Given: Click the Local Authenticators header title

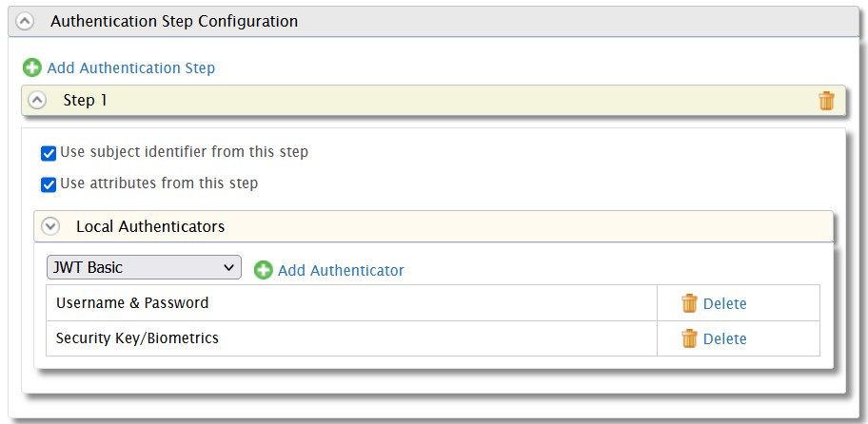Looking at the screenshot, I should (150, 226).
